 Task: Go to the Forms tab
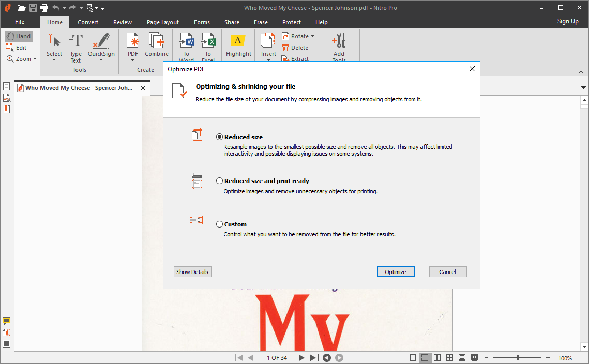[202, 22]
